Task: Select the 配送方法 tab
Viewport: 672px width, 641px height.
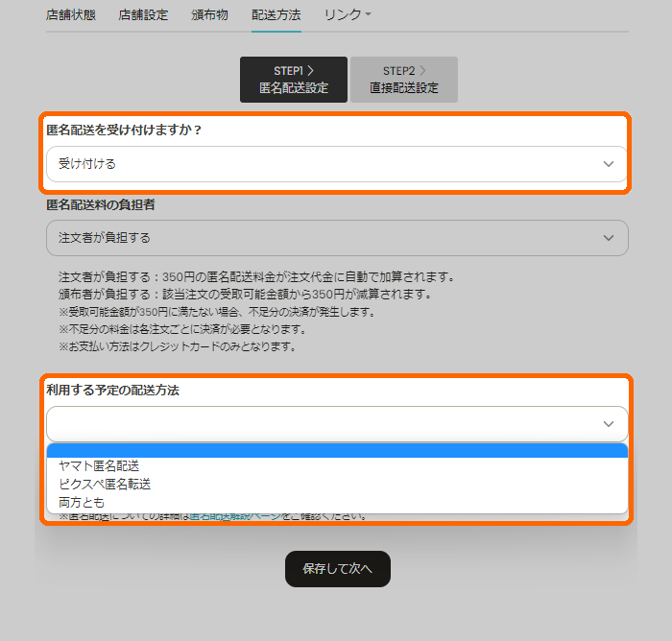Action: 276,15
